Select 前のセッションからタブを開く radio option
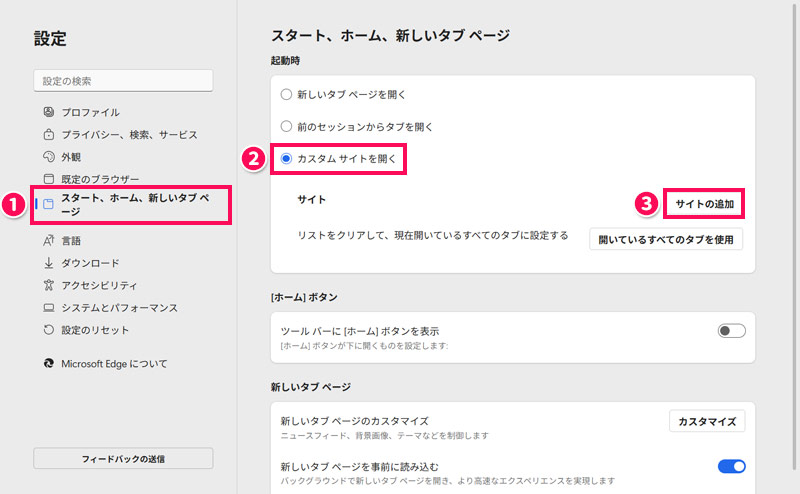This screenshot has width=800, height=494. pos(286,126)
